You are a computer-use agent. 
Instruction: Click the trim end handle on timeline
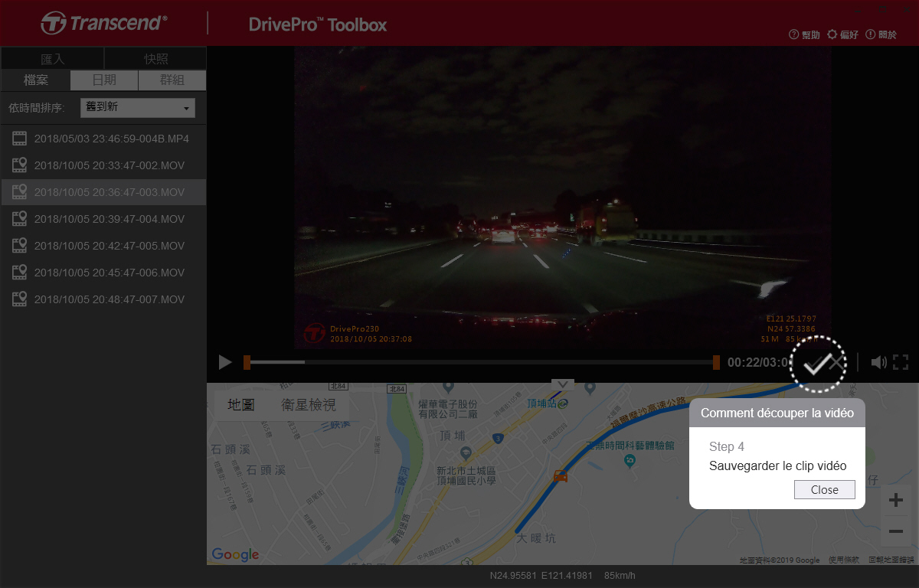pyautogui.click(x=716, y=362)
